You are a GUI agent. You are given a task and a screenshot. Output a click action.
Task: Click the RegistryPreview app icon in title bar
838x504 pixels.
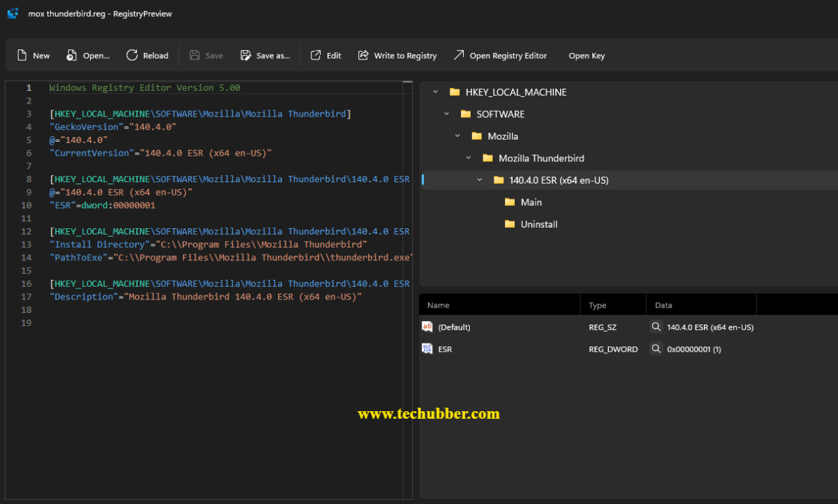click(x=13, y=13)
